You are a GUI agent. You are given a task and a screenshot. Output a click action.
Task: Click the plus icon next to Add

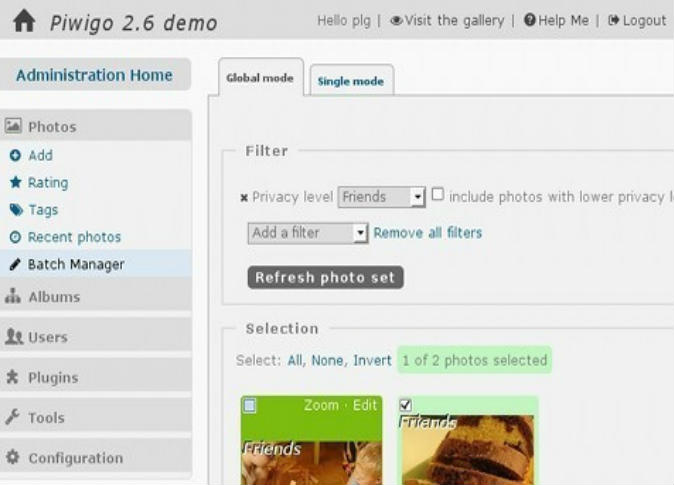[15, 156]
